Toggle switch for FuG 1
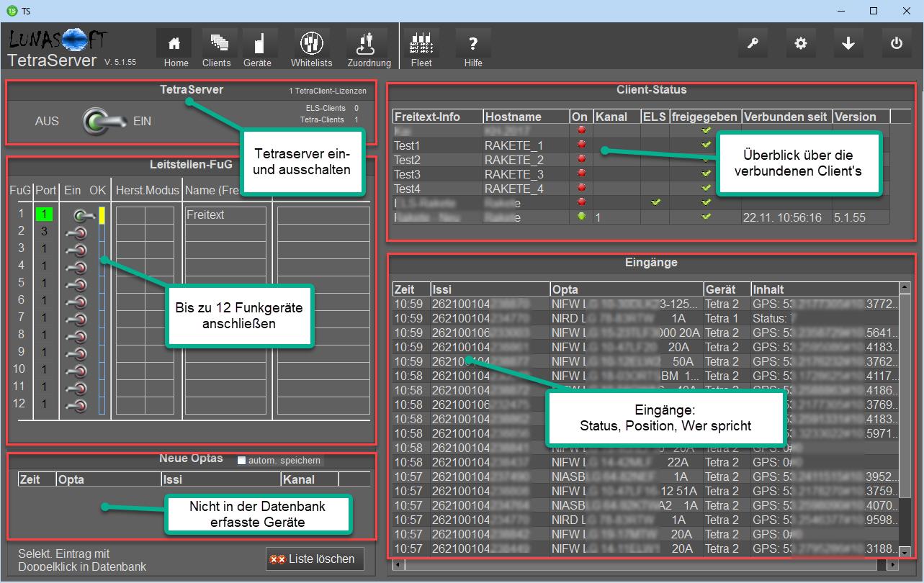The width and height of the screenshot is (924, 583). point(85,214)
